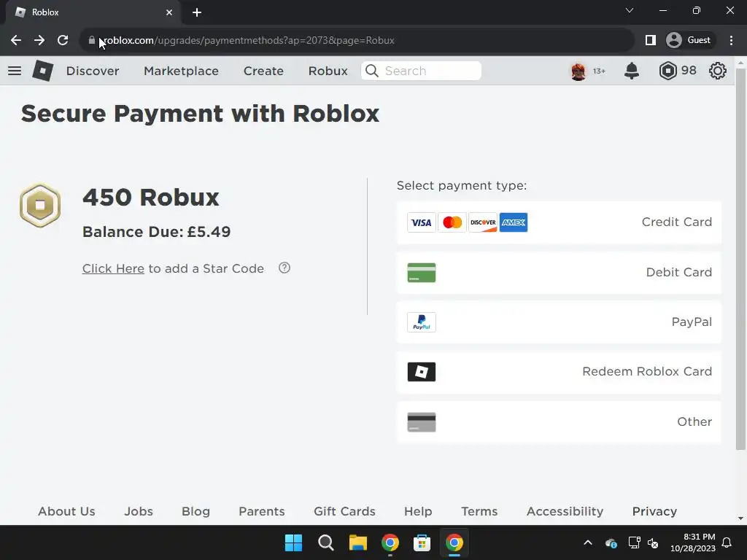Screen dimensions: 747x560
Task: Go forward with the browser forward arrow
Action: 39,40
